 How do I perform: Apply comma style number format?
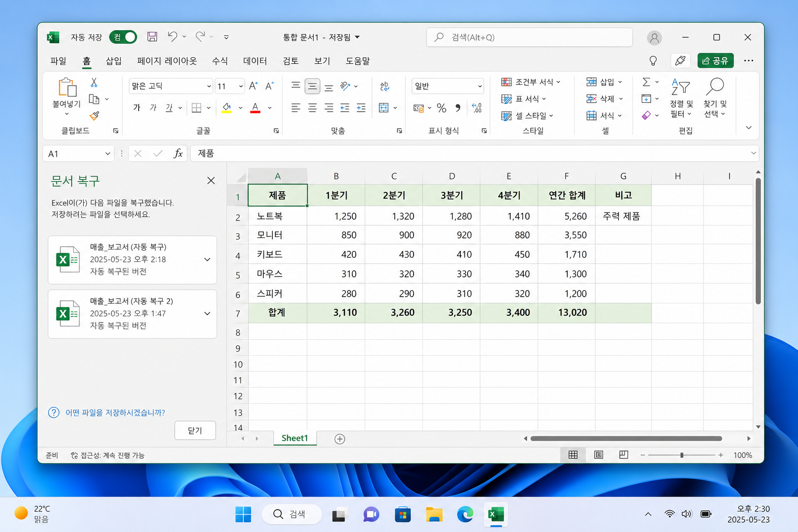[x=458, y=108]
